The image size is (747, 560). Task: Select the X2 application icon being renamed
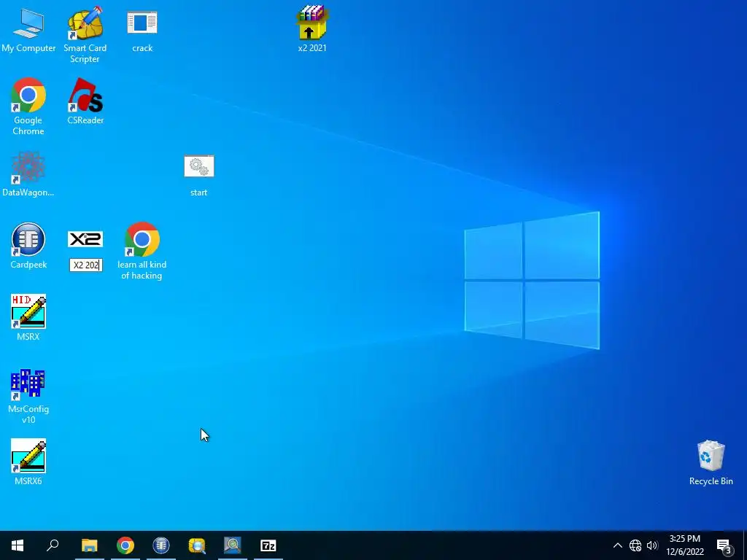(85, 239)
